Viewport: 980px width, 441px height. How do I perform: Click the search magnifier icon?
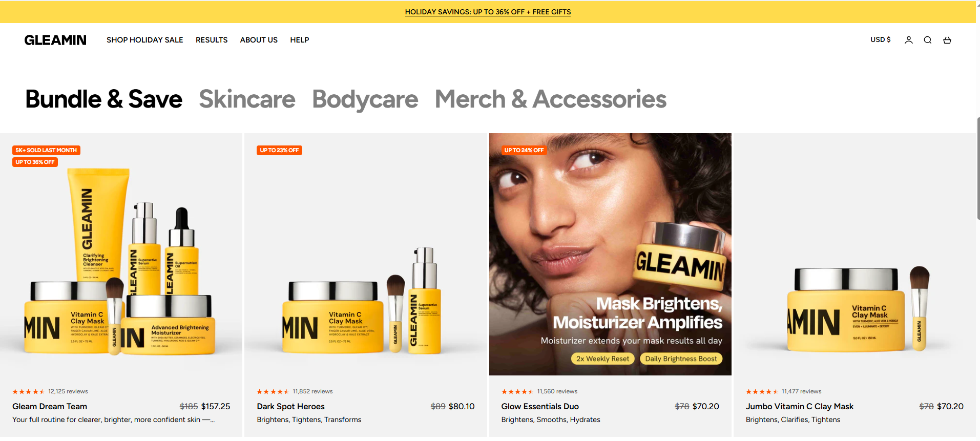[928, 40]
